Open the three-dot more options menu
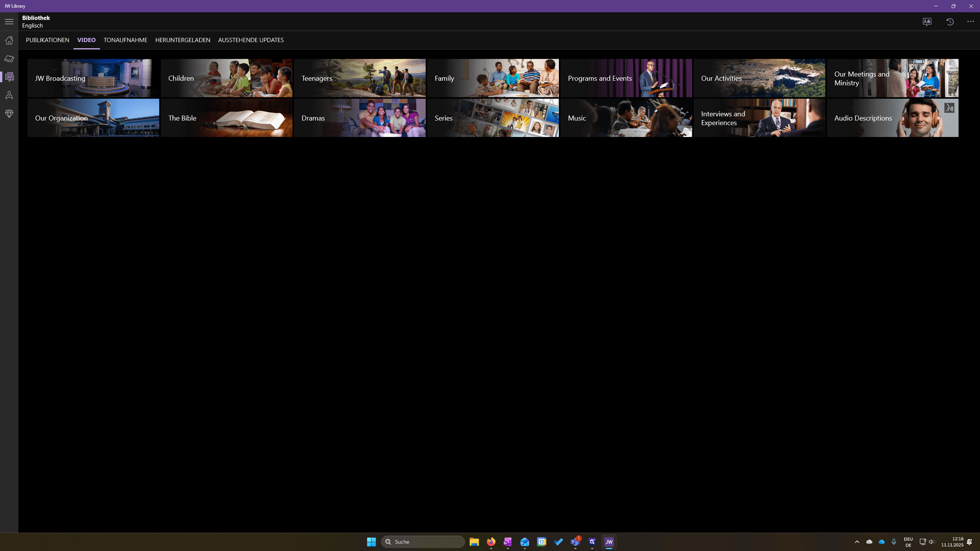This screenshot has height=551, width=980. tap(970, 22)
